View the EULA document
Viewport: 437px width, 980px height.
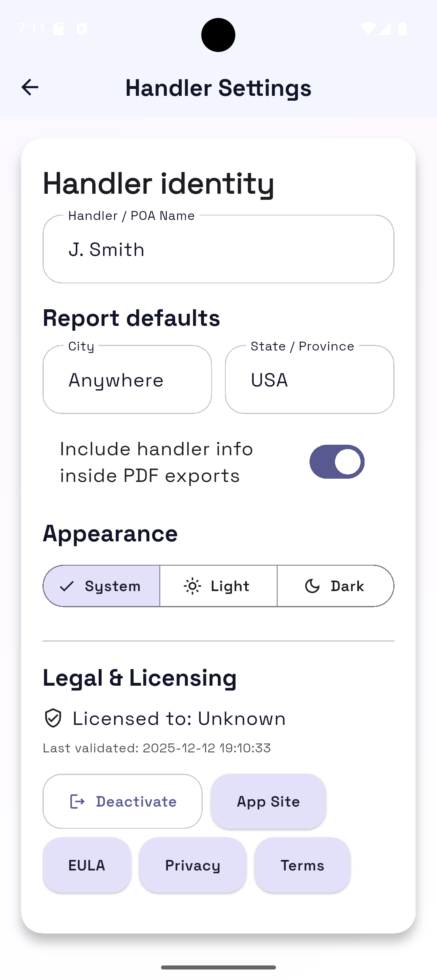[x=87, y=865]
